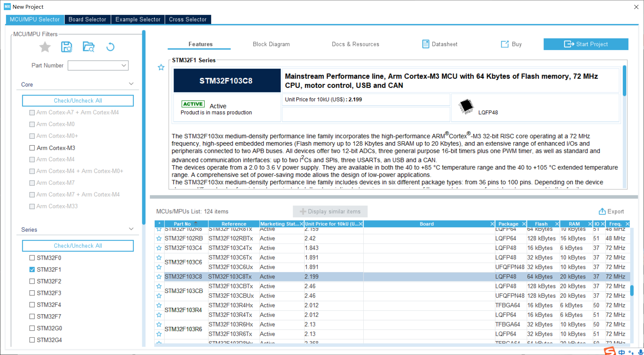Click the left filter panel vertical scrollbar

click(x=144, y=127)
